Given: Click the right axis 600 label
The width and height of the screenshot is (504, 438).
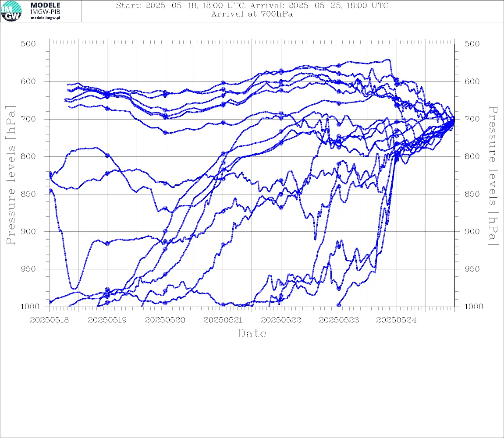Looking at the screenshot, I should tap(472, 81).
